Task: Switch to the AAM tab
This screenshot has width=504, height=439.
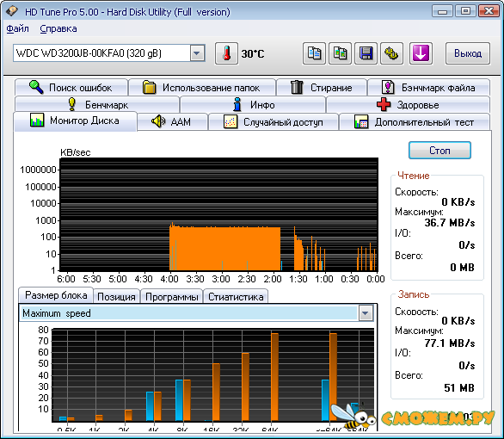Action: click(x=172, y=122)
